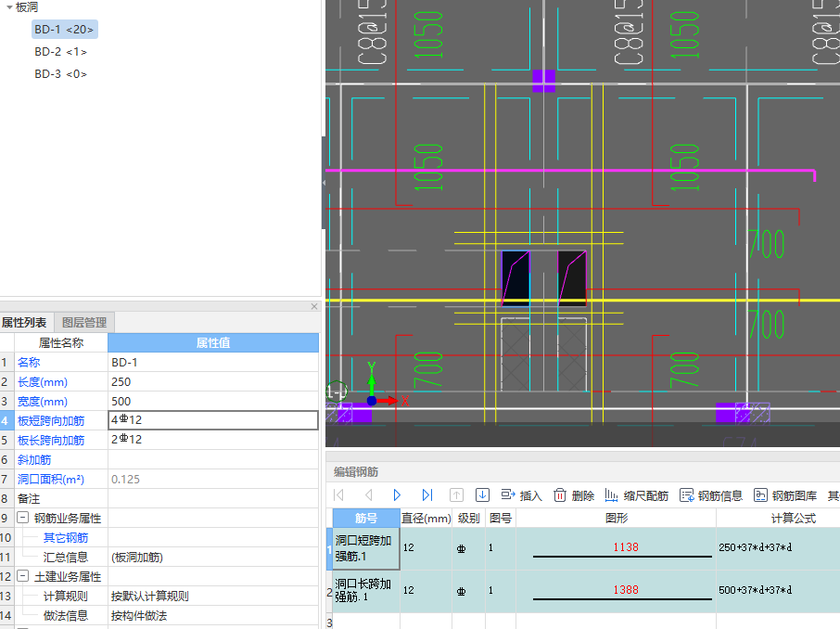Click 图号 column header
Screen dimensions: 840x629
pos(501,518)
